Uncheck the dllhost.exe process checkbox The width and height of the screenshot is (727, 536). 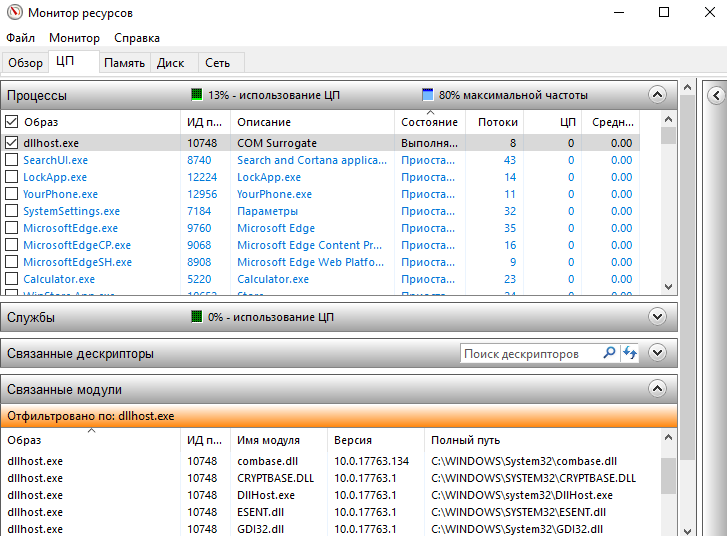12,143
